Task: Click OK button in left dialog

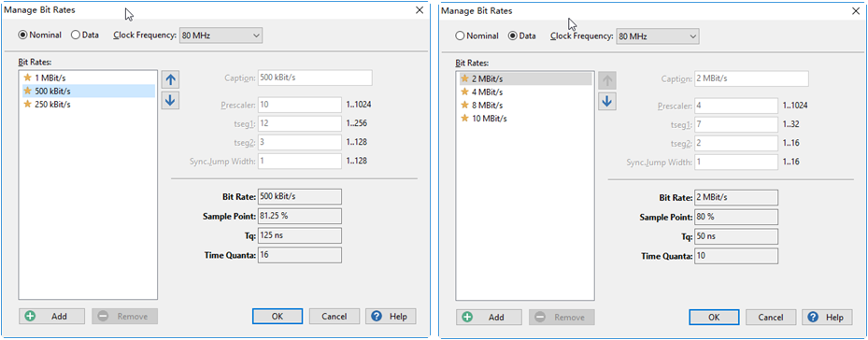Action: 277,317
